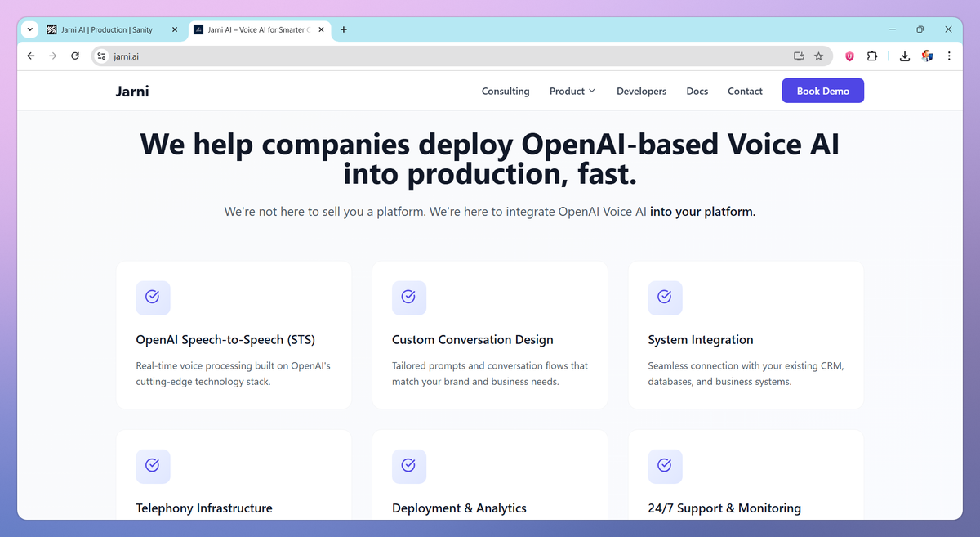This screenshot has height=537, width=980.
Task: Open the tab search dropdown arrow
Action: click(30, 29)
